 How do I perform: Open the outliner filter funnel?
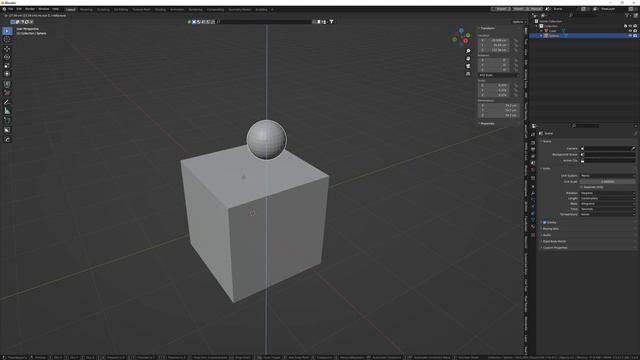[x=627, y=15]
